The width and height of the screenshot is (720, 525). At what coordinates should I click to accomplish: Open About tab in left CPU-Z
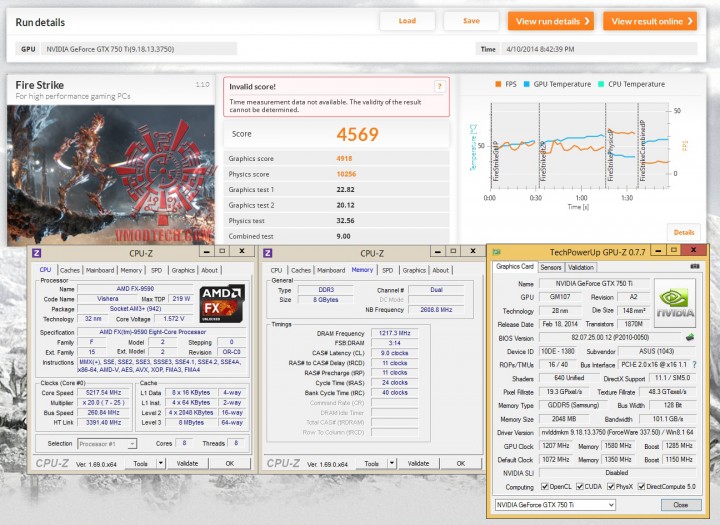pyautogui.click(x=209, y=270)
